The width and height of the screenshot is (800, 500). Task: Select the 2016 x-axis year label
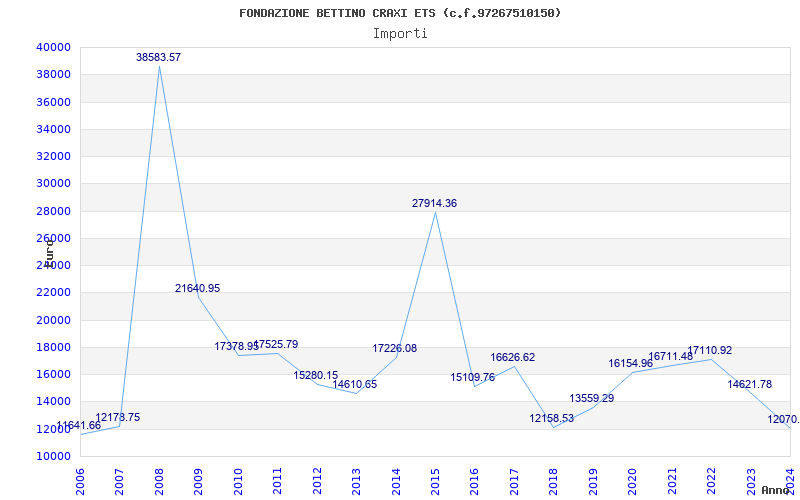(474, 481)
